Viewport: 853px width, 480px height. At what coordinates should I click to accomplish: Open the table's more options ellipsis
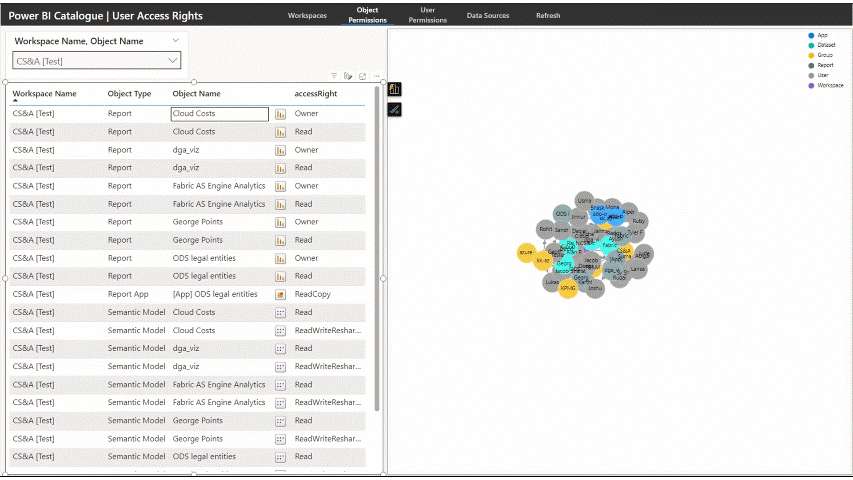tap(376, 76)
